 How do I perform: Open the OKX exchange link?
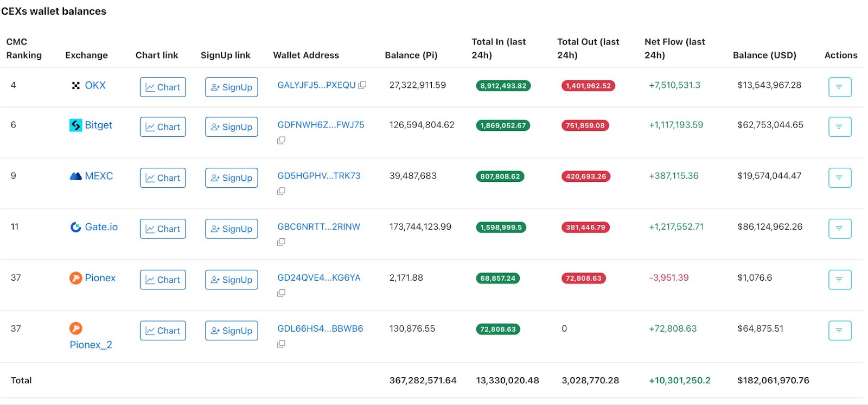(95, 85)
